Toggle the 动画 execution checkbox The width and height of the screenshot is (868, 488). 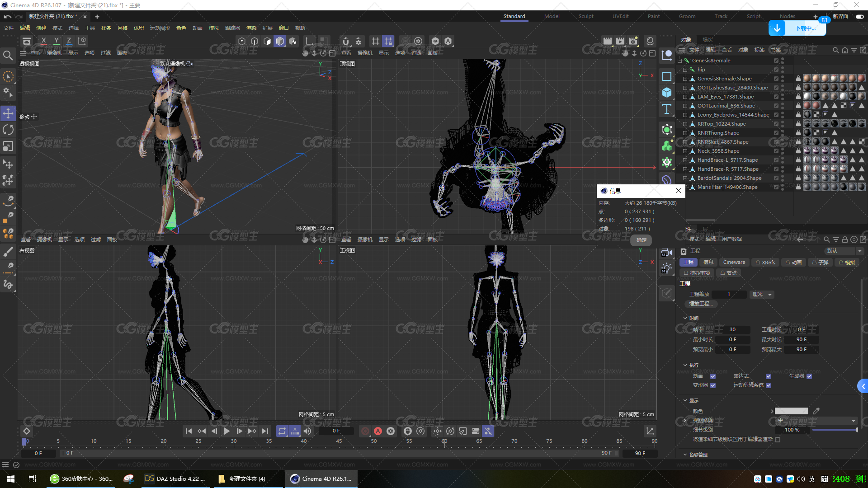[713, 376]
